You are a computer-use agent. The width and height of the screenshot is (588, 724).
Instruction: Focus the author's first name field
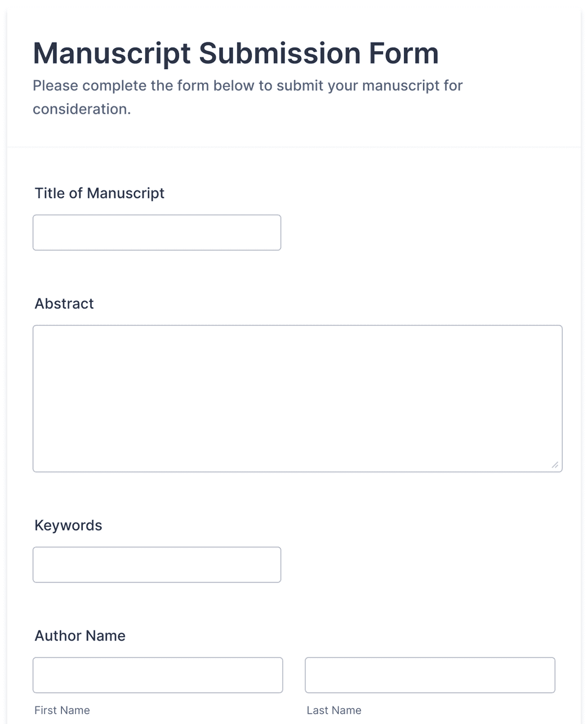pos(158,675)
